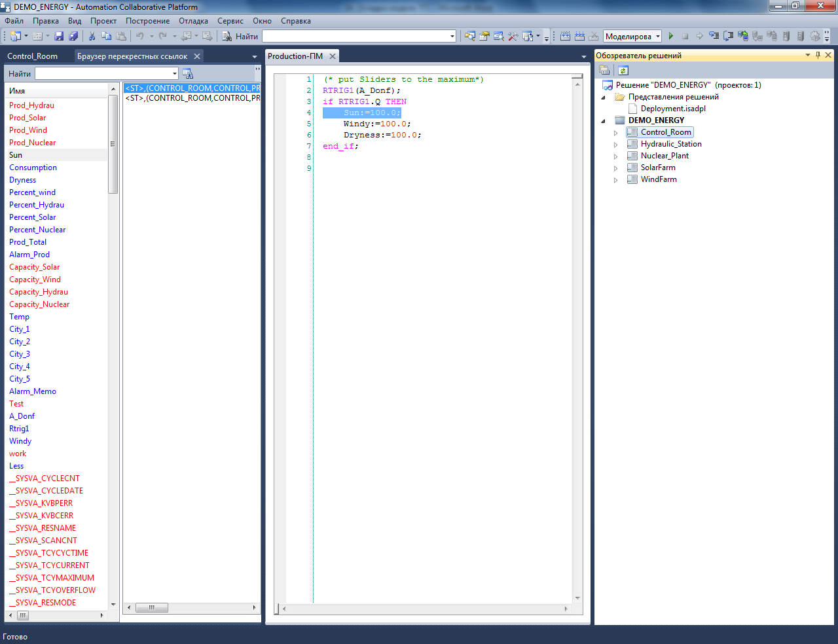Expand the SolarFarm tree node
Screen dimensions: 838x644
tap(615, 168)
